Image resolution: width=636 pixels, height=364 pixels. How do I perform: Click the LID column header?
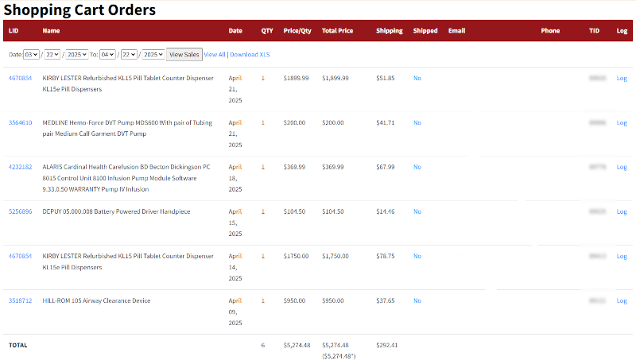(x=14, y=30)
